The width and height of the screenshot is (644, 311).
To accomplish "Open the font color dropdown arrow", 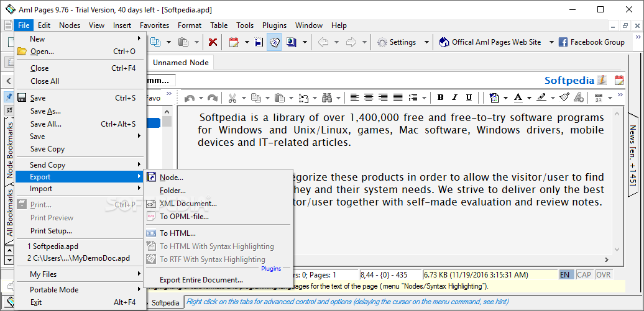I will pos(530,97).
